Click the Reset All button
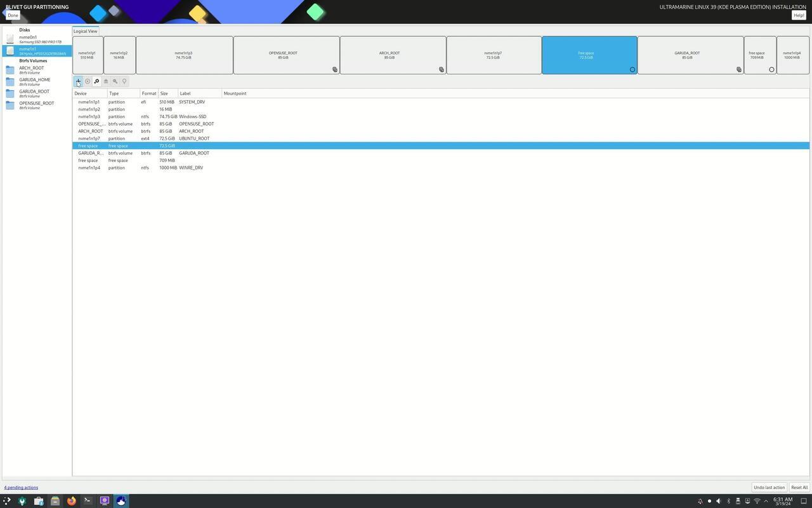The width and height of the screenshot is (812, 508). click(x=799, y=488)
